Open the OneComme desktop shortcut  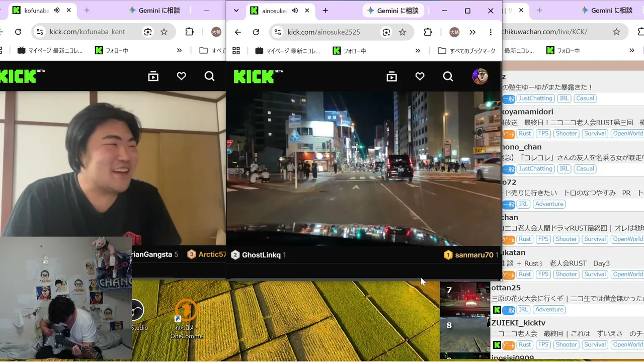pyautogui.click(x=186, y=319)
